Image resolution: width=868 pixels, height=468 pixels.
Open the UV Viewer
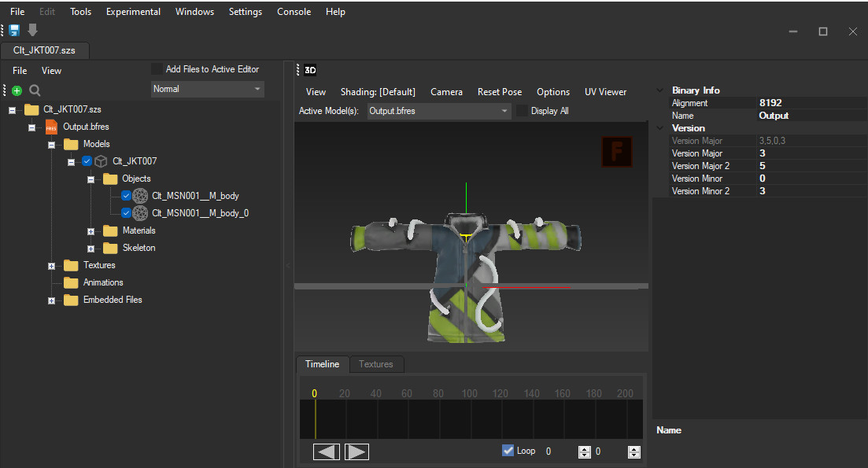pos(605,92)
